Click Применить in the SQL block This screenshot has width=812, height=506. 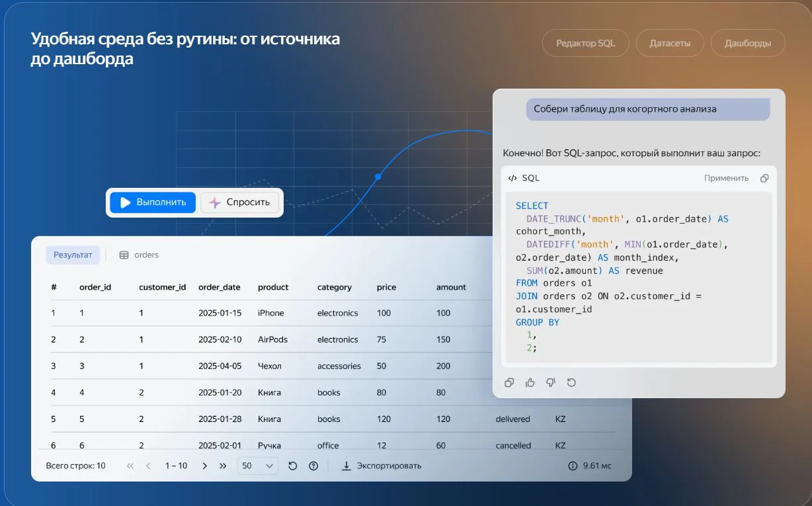726,178
